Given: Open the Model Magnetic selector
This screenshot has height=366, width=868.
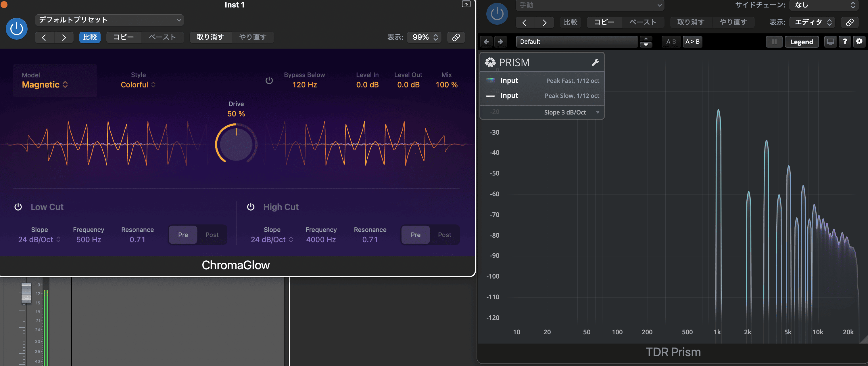Looking at the screenshot, I should click(x=45, y=85).
